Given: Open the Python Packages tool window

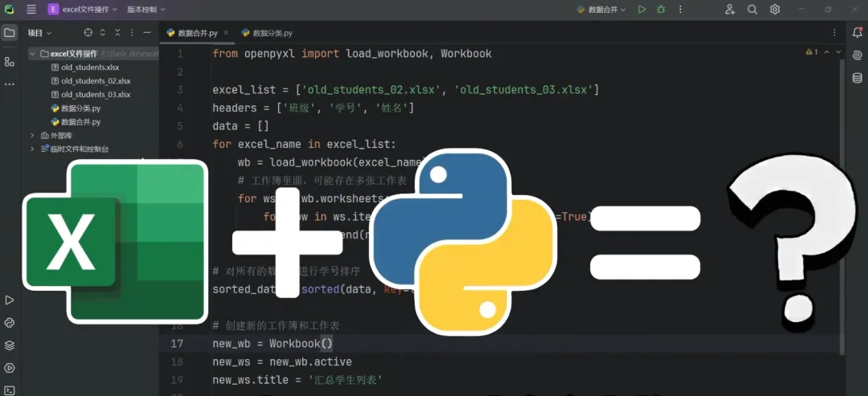Looking at the screenshot, I should click(x=10, y=345).
